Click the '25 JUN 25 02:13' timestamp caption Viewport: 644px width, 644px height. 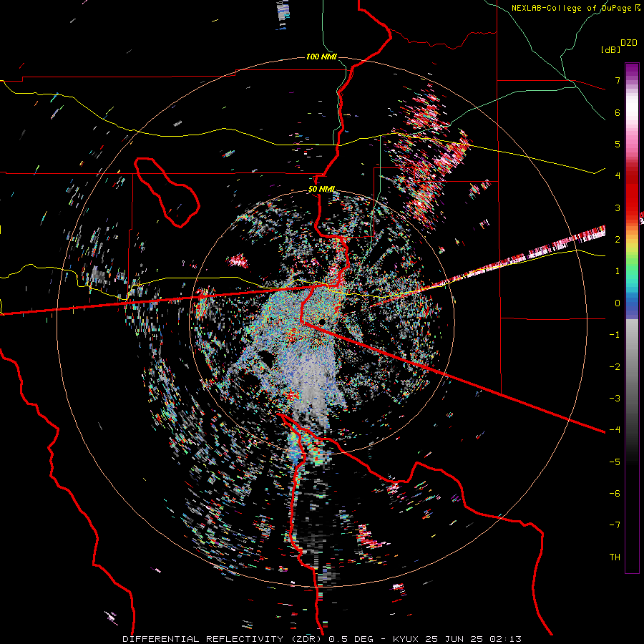(472, 639)
